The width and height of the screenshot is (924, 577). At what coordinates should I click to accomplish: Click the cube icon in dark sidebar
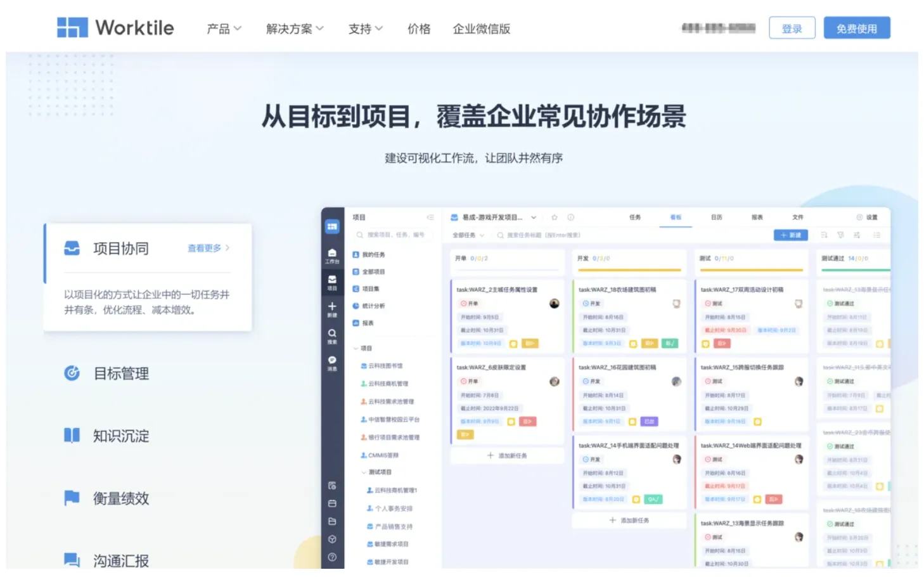[332, 539]
